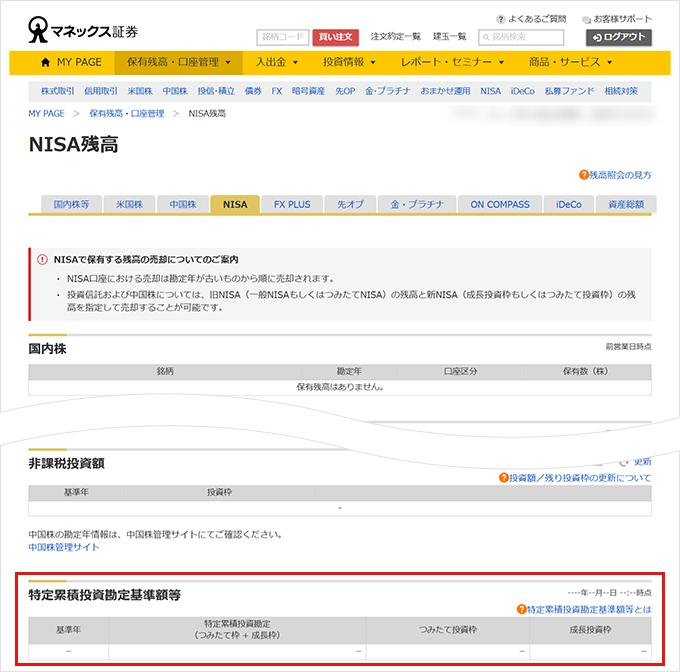Click the FAQ question mark icon
This screenshot has width=680, height=672.
501,19
